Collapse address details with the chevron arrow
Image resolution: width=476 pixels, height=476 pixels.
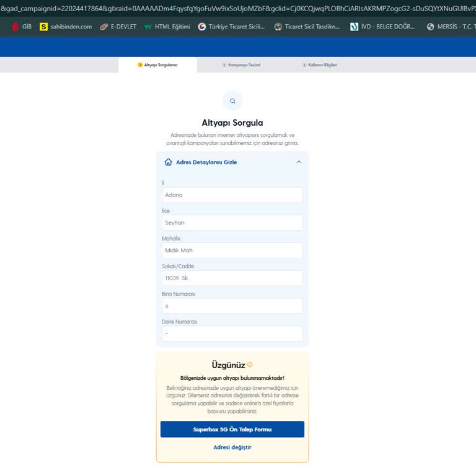click(x=299, y=162)
